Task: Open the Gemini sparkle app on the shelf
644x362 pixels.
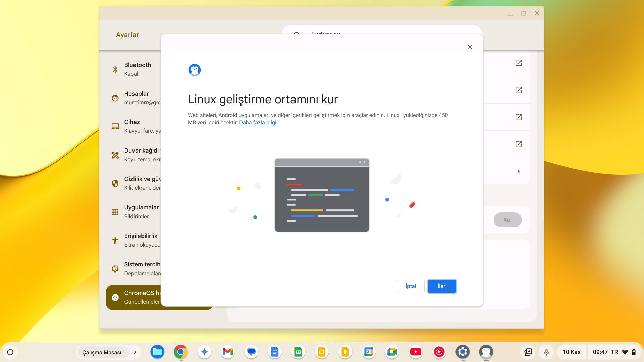Action: click(204, 352)
